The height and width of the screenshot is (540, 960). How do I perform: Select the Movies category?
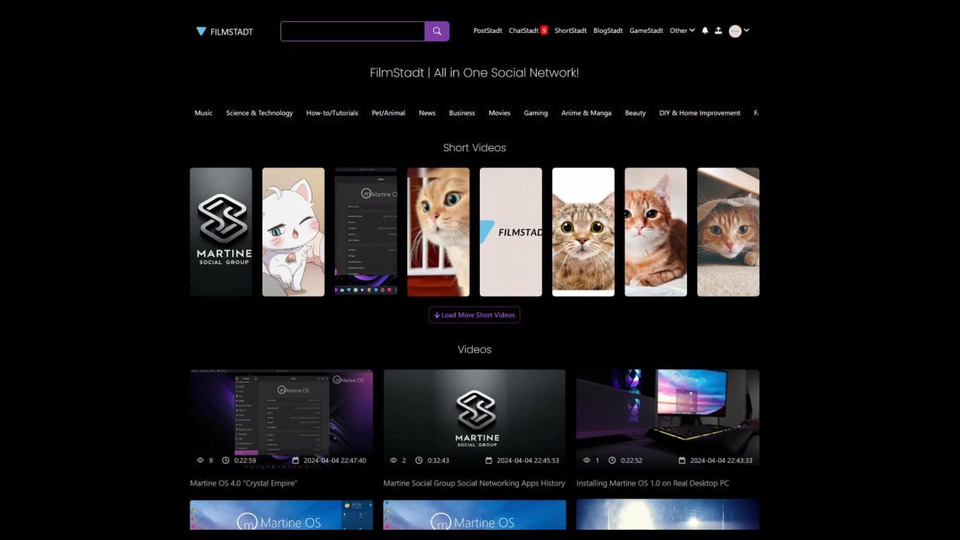tap(499, 113)
